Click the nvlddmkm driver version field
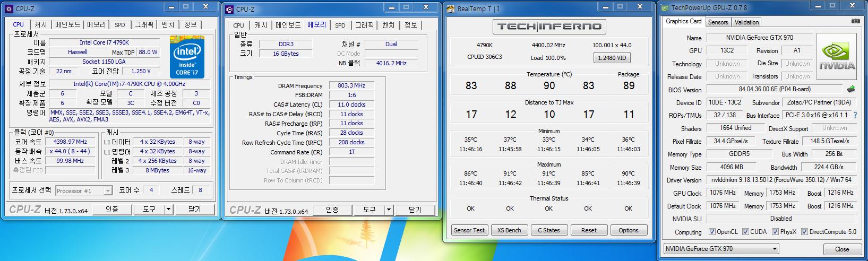Viewport: 868px width, 261px height. [781, 180]
